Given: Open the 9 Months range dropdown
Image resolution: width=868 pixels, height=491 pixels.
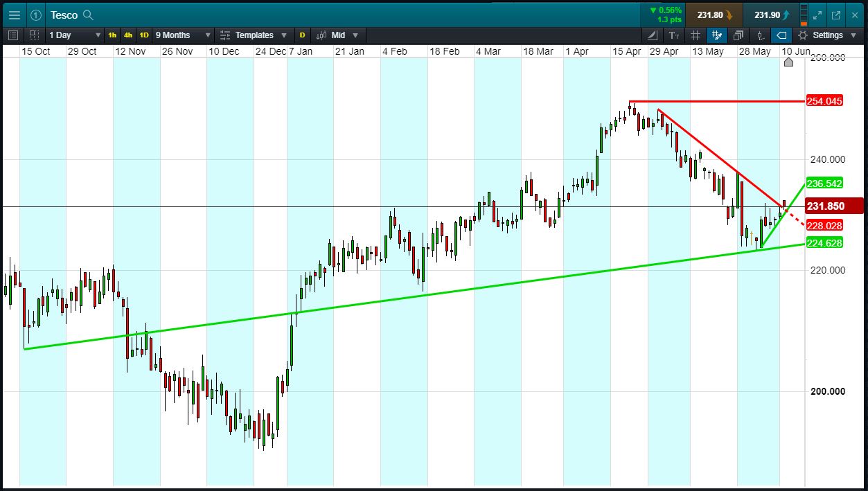Looking at the screenshot, I should tap(183, 35).
